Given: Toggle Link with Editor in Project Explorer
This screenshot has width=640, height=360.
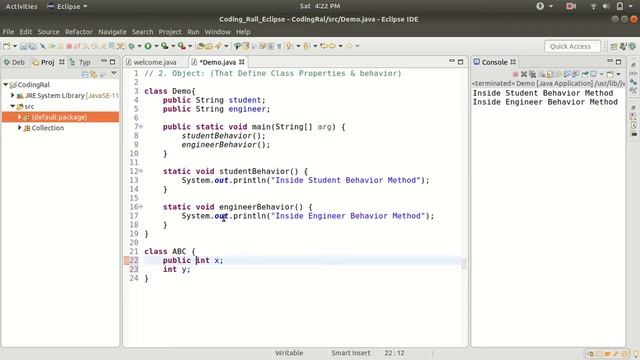Looking at the screenshot, I should pyautogui.click(x=93, y=74).
